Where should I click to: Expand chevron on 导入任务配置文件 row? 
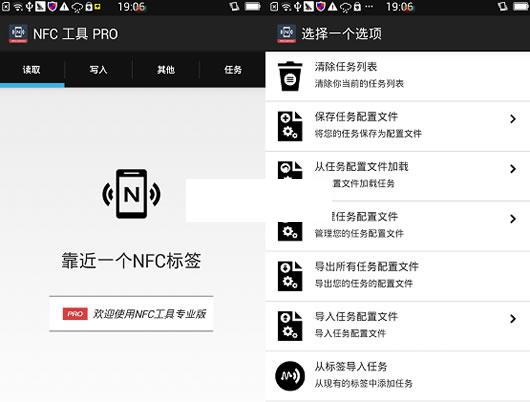513,319
